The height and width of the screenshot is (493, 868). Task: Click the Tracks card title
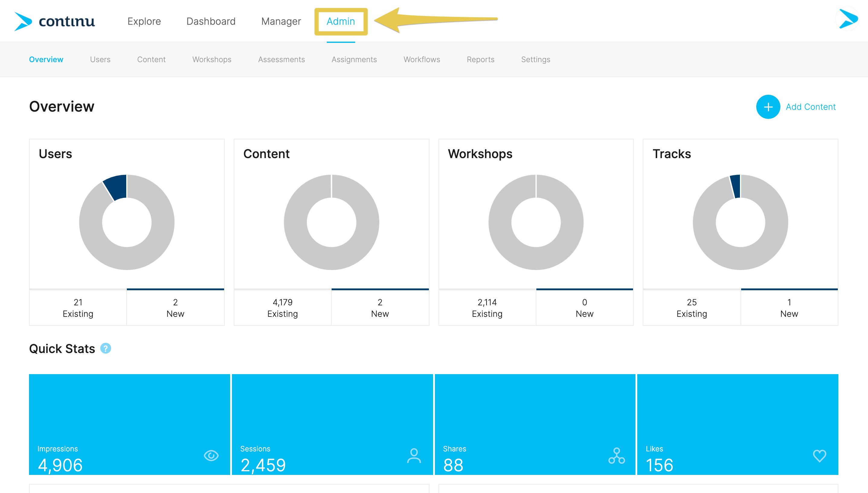pos(672,154)
